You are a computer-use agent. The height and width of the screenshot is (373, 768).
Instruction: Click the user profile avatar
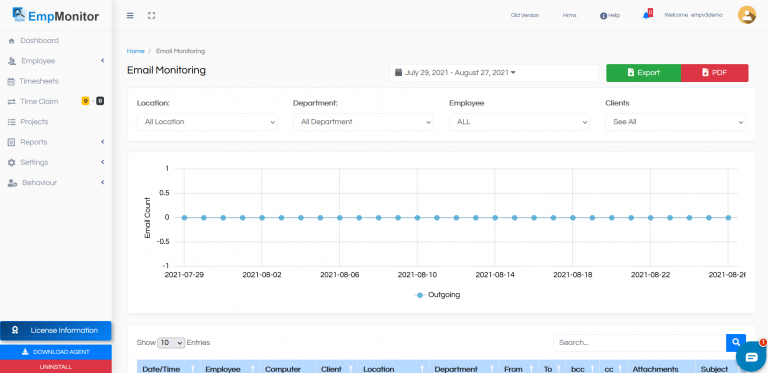pos(746,15)
